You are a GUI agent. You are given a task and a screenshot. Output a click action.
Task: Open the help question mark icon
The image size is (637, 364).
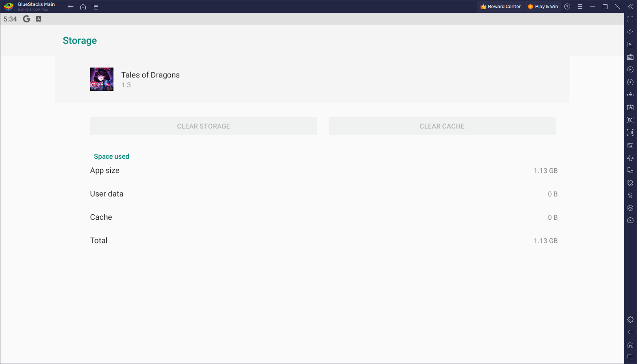567,7
